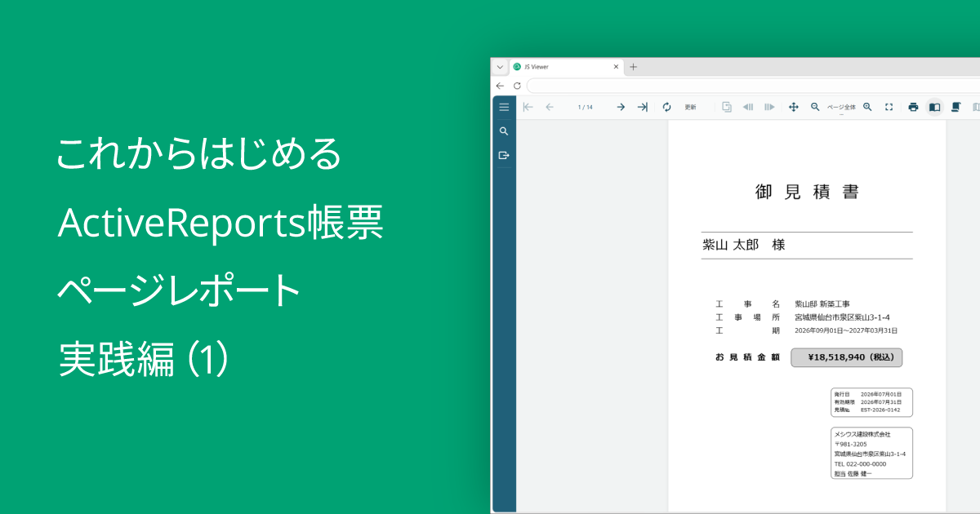Click the expiry date 2026年07月31日
The image size is (980, 514).
[x=881, y=401]
